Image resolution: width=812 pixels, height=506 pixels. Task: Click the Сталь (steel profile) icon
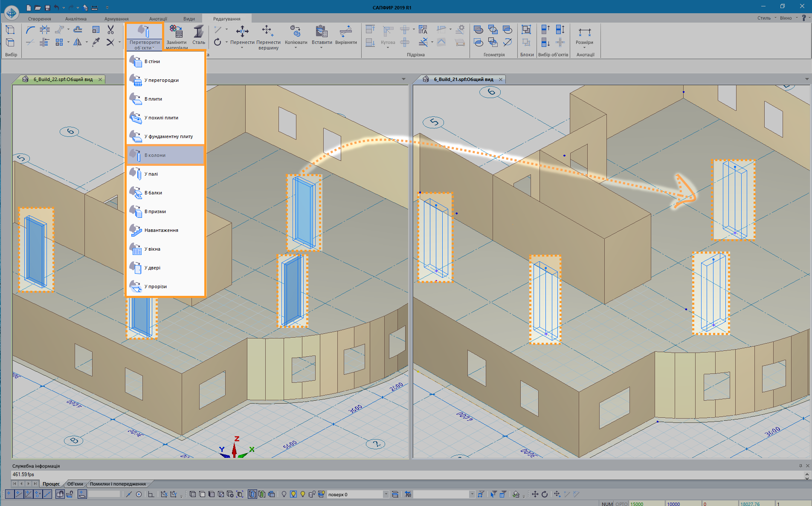[198, 32]
